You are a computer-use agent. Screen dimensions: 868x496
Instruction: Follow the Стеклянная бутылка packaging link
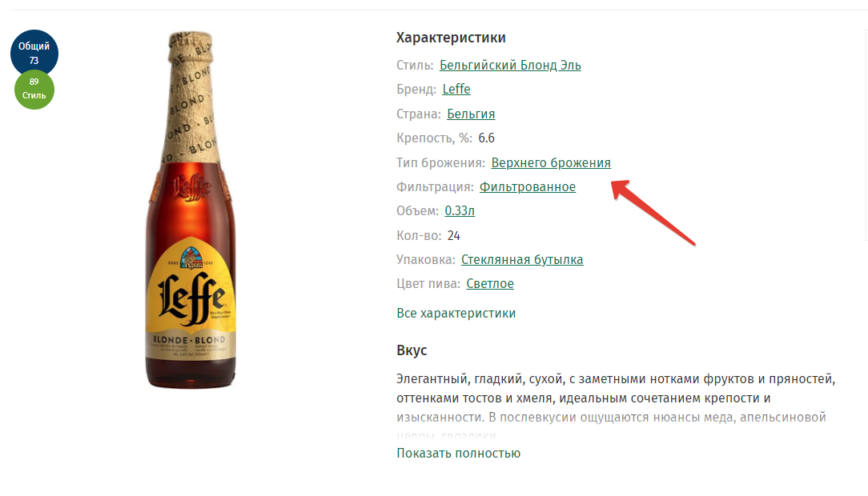(522, 259)
